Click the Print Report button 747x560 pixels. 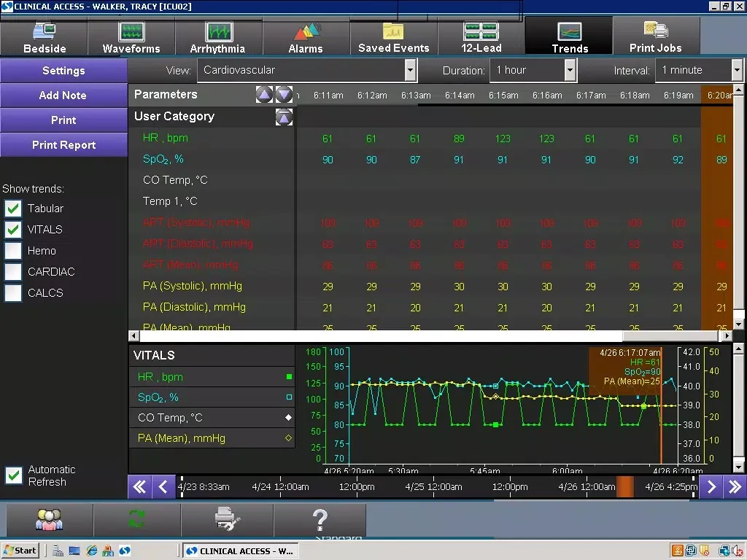(63, 145)
